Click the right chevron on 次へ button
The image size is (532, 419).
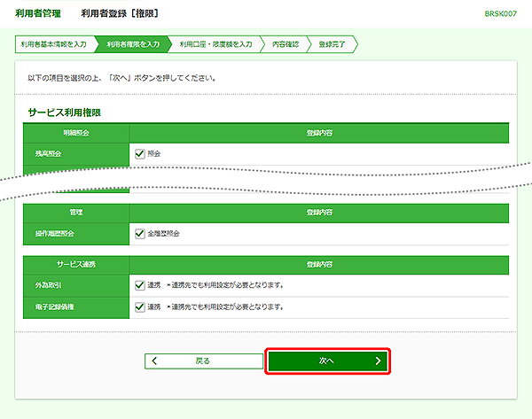coord(378,361)
